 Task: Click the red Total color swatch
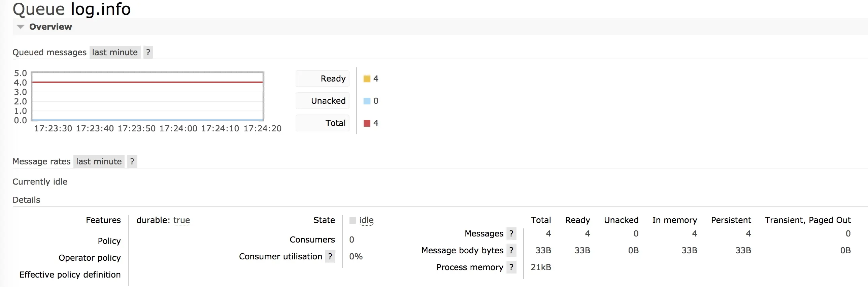point(367,123)
